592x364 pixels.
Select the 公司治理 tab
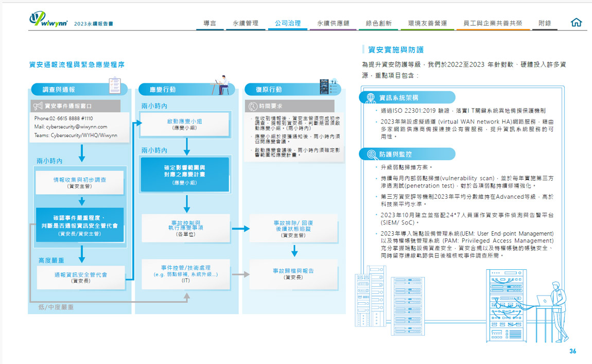pos(287,23)
